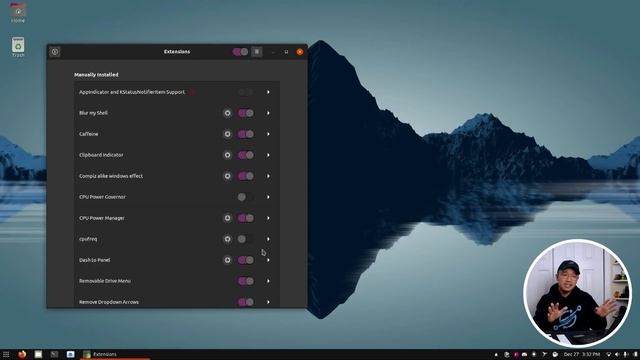This screenshot has width=640, height=360.
Task: Expand Blur my Shell details arrow
Action: [x=268, y=113]
